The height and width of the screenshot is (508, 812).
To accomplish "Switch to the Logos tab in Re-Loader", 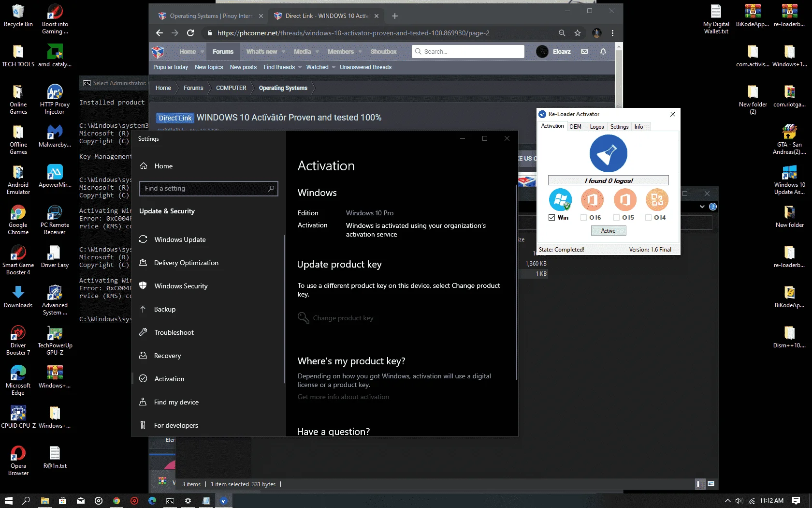I will (597, 127).
